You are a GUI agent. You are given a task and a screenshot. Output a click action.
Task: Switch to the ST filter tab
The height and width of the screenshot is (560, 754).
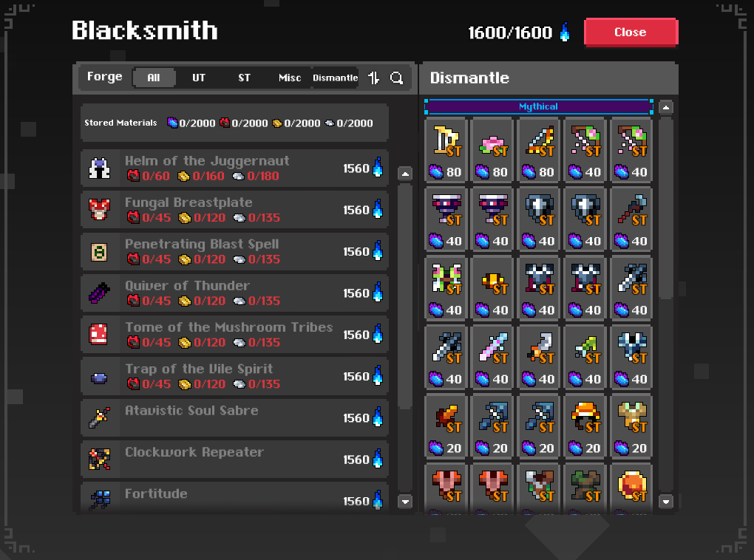244,78
